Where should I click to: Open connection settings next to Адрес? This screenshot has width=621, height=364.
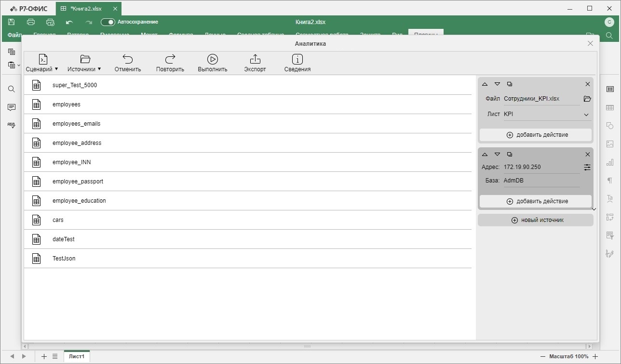[587, 167]
